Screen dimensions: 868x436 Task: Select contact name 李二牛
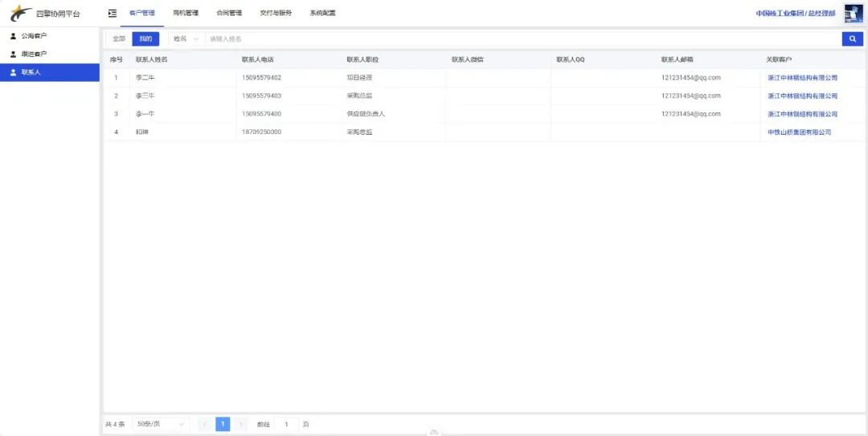[x=145, y=78]
